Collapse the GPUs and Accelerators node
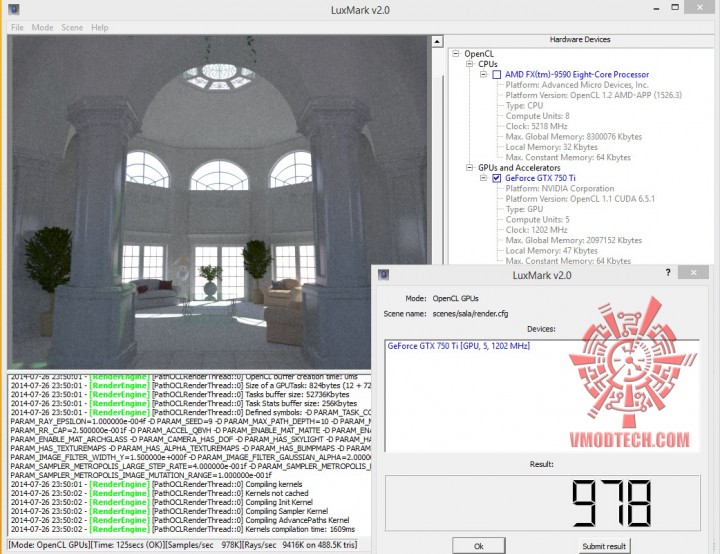720x554 pixels. [469, 168]
